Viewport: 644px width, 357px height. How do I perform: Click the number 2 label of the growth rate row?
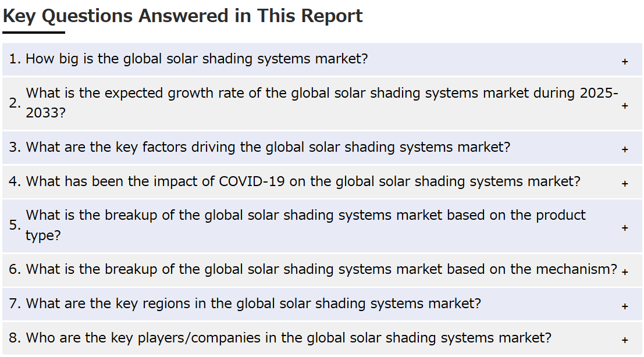pyautogui.click(x=15, y=103)
